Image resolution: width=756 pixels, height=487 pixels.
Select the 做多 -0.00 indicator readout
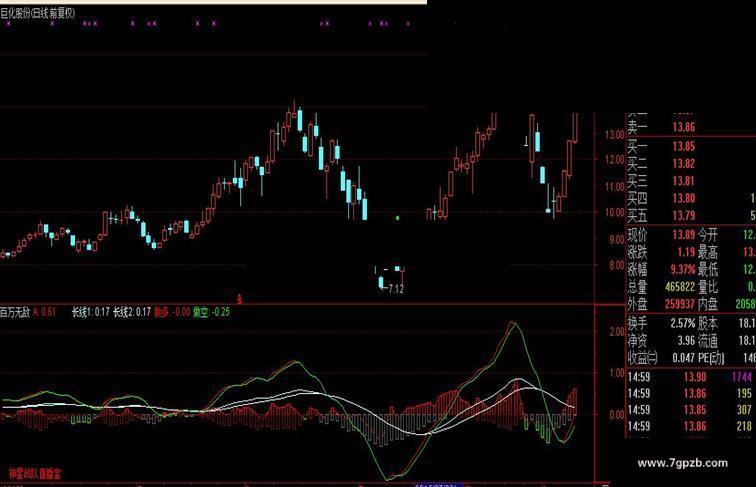(x=172, y=312)
